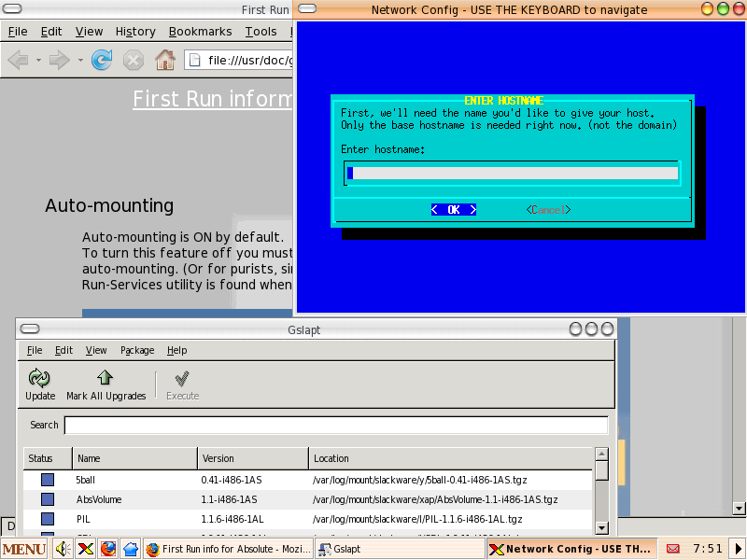Click Gslapt list scrollbar down arrow

tap(601, 527)
